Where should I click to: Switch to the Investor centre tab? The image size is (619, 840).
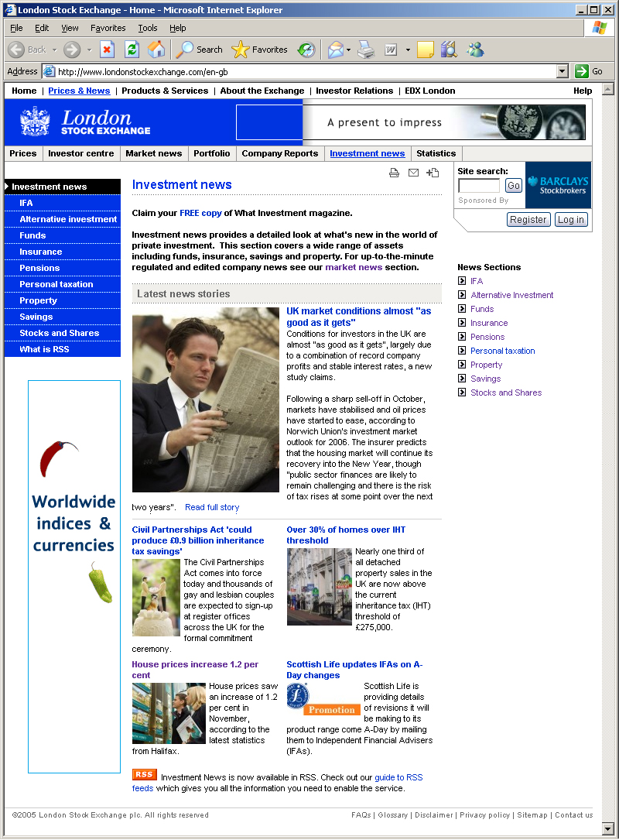tap(80, 153)
